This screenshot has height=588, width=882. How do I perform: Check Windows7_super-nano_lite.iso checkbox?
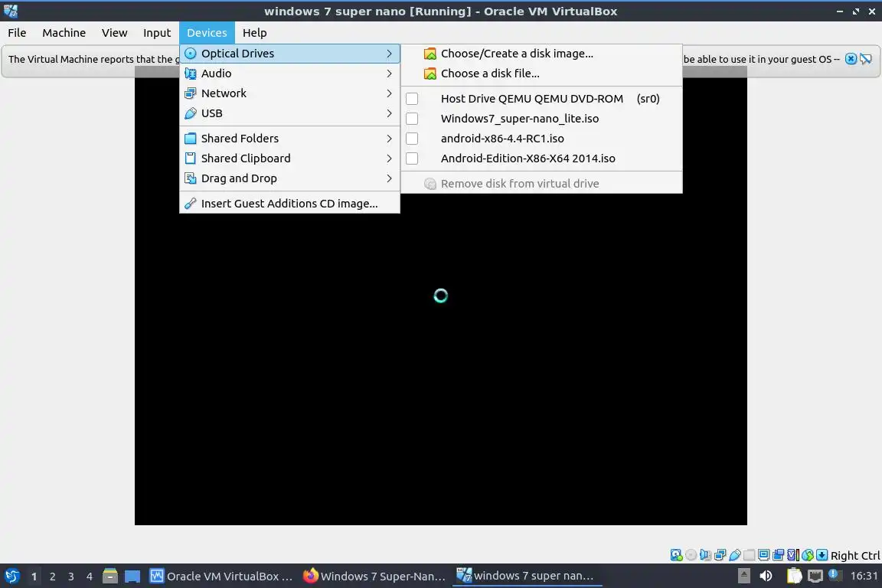click(x=413, y=119)
